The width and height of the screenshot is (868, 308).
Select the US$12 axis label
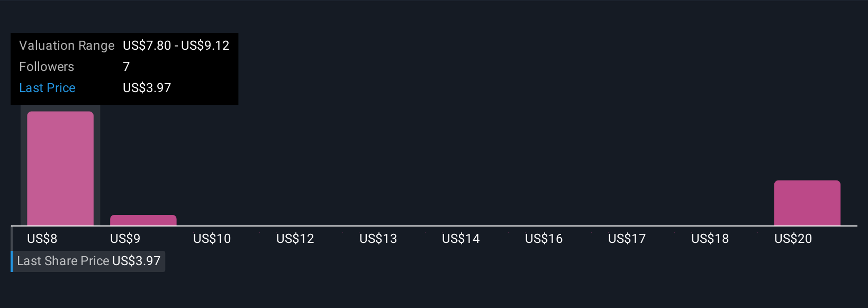[295, 239]
